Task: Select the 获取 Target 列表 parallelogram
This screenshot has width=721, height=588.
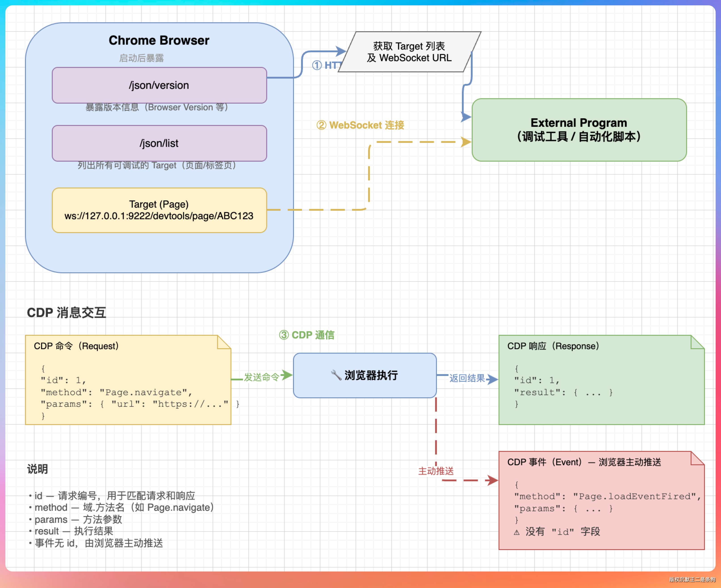Action: point(409,52)
